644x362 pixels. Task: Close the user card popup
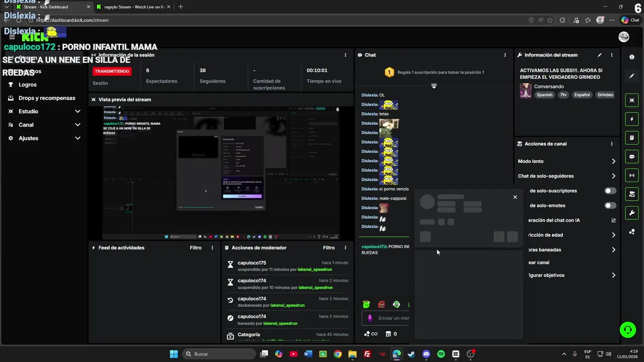coord(515,197)
